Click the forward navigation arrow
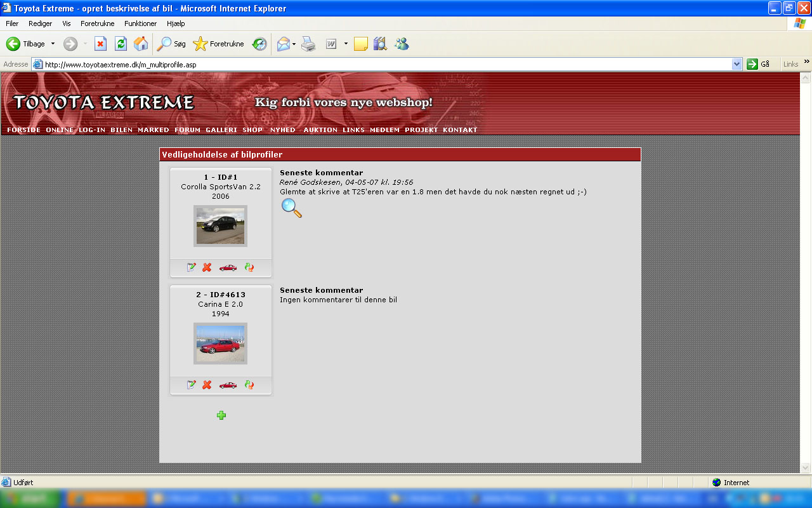The width and height of the screenshot is (812, 508). (x=70, y=44)
